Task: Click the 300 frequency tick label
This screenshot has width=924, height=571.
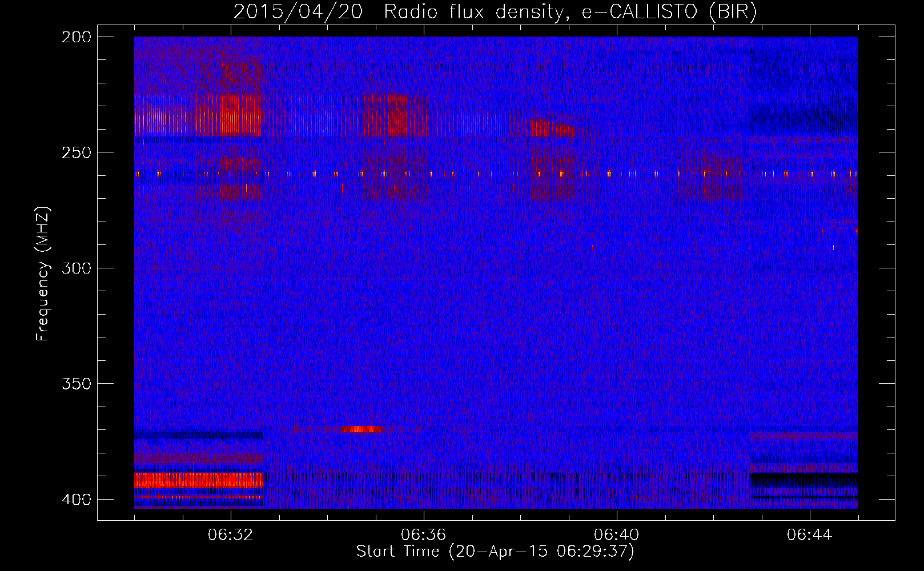Action: [x=77, y=268]
